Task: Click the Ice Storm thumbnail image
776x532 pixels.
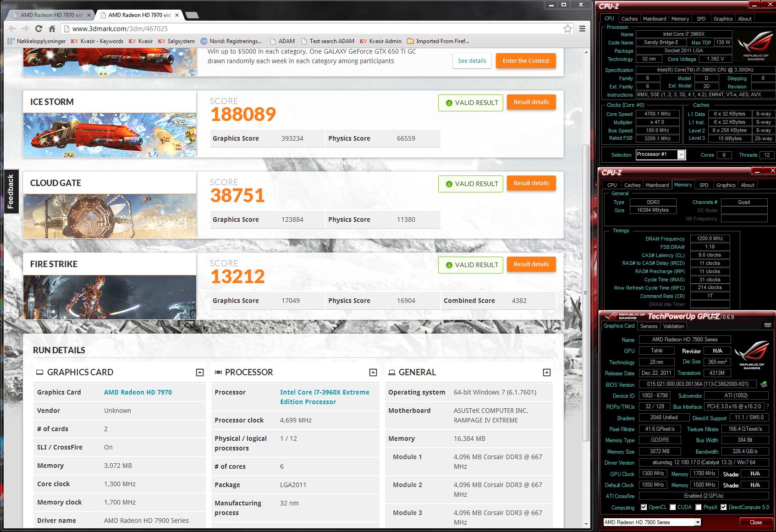Action: tap(110, 135)
